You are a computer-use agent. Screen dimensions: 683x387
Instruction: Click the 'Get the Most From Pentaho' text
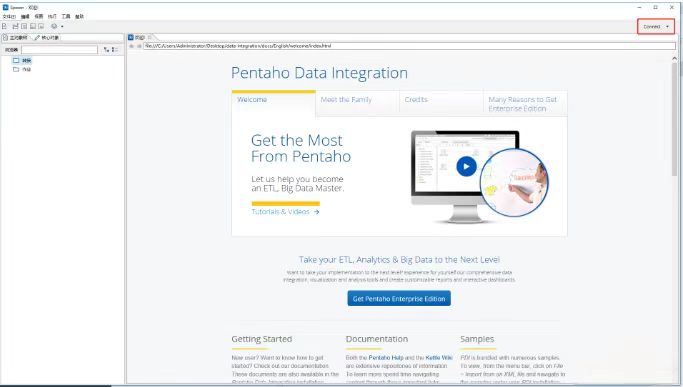pyautogui.click(x=301, y=149)
